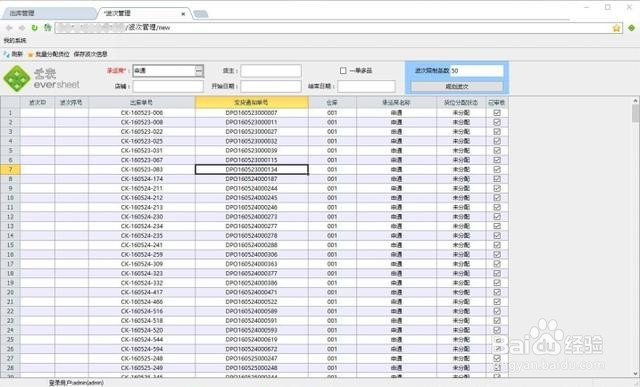Click scrollbar up arrow of the grid

pos(636,100)
